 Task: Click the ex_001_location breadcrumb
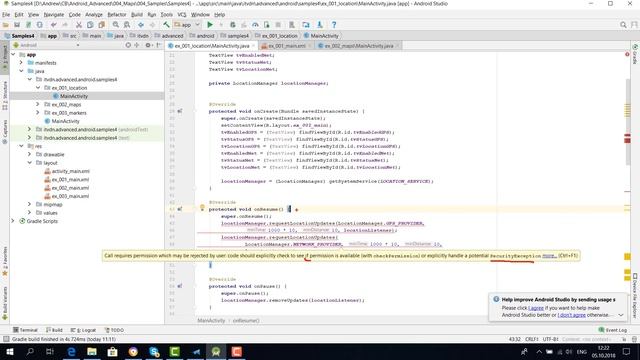[x=276, y=36]
